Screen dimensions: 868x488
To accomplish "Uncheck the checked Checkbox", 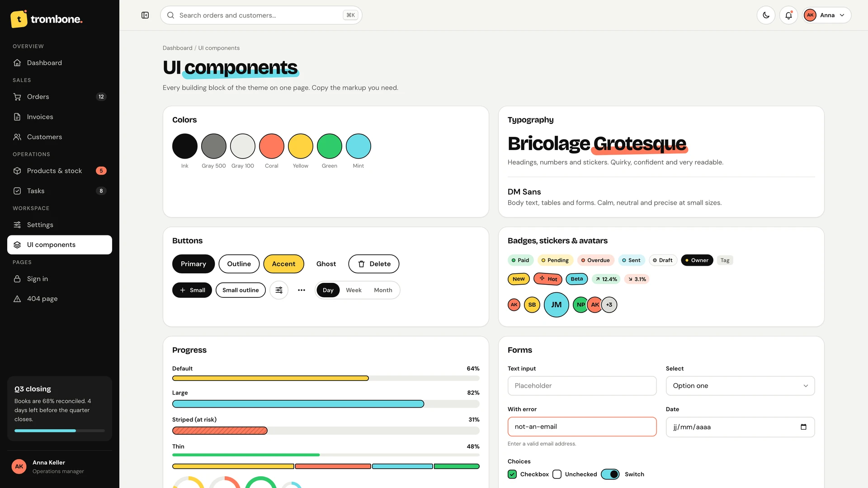I will [512, 474].
